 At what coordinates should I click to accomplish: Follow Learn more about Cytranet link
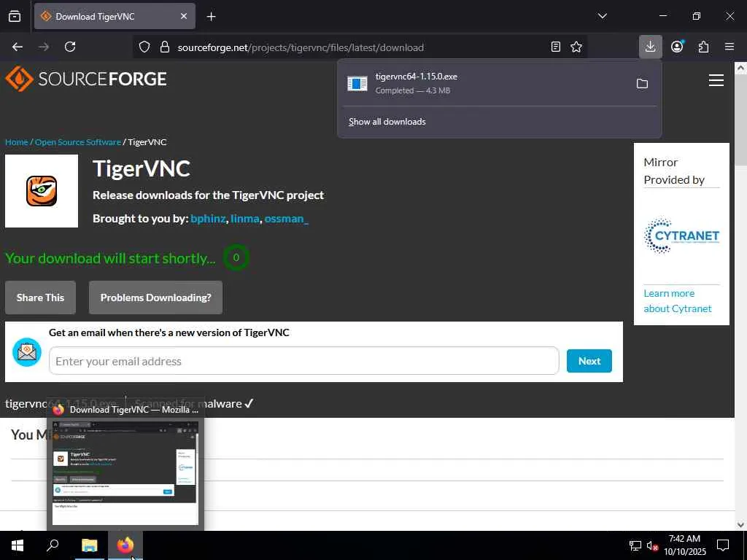click(678, 301)
